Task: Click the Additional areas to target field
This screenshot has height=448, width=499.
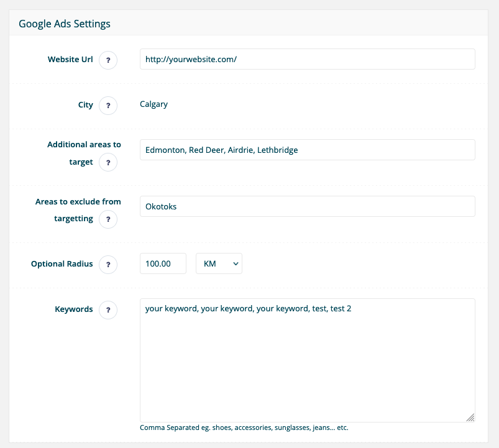Action: pos(307,150)
